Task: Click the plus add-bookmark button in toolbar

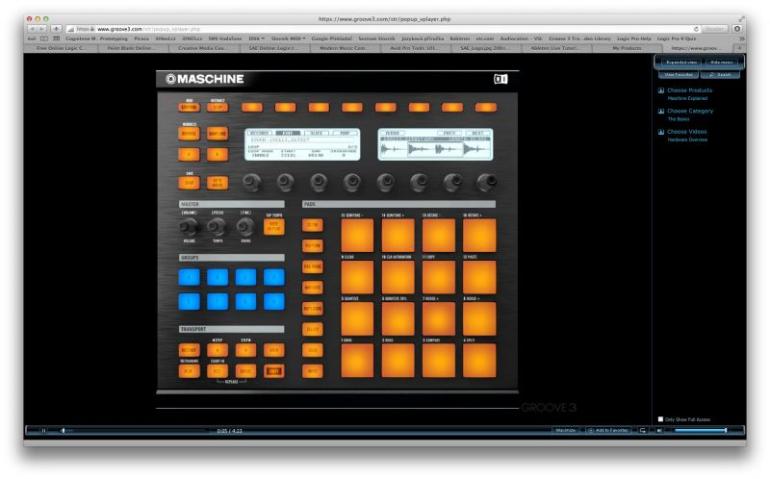Action: click(x=57, y=29)
